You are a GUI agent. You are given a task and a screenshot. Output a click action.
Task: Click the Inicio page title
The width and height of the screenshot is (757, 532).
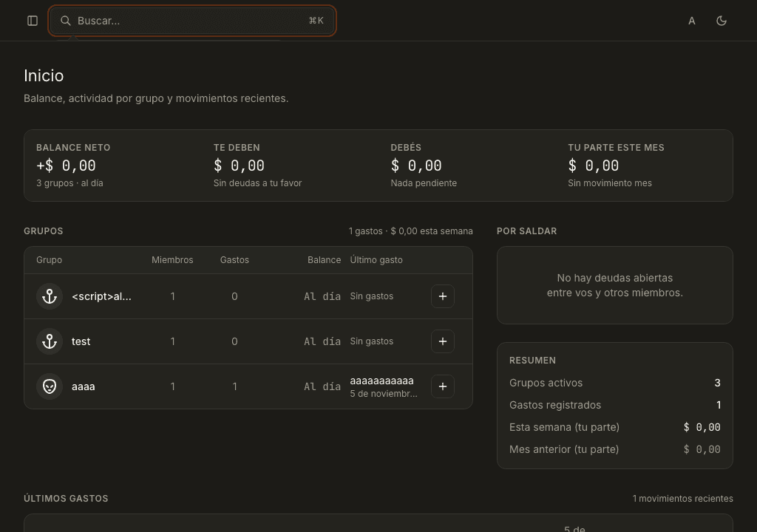pos(44,76)
